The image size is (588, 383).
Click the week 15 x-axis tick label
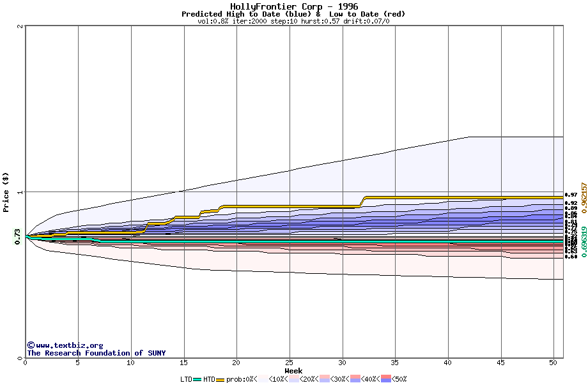pyautogui.click(x=183, y=363)
